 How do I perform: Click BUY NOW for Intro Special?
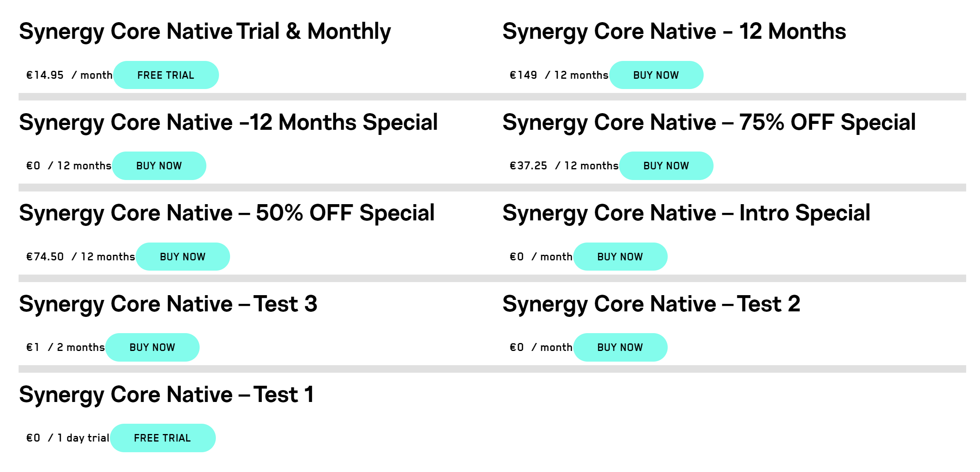coord(620,257)
